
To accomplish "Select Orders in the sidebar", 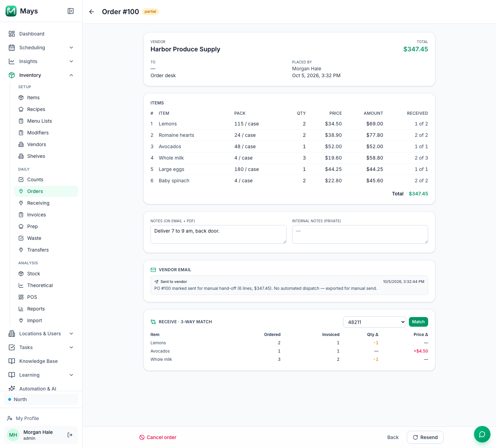I will pyautogui.click(x=46, y=191).
